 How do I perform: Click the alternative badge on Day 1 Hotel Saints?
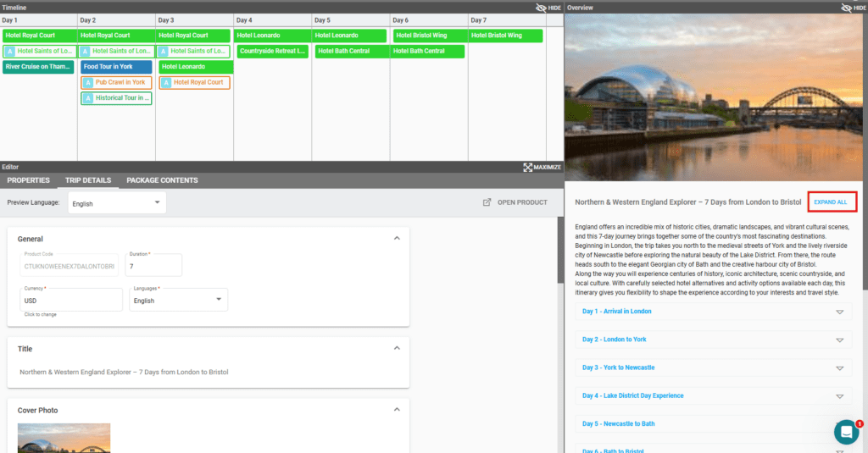coord(9,52)
